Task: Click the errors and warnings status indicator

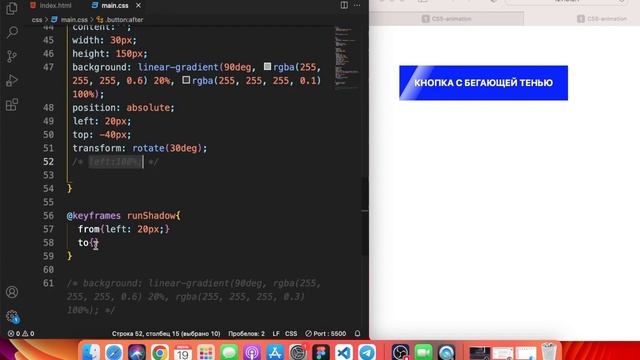Action: [21, 333]
